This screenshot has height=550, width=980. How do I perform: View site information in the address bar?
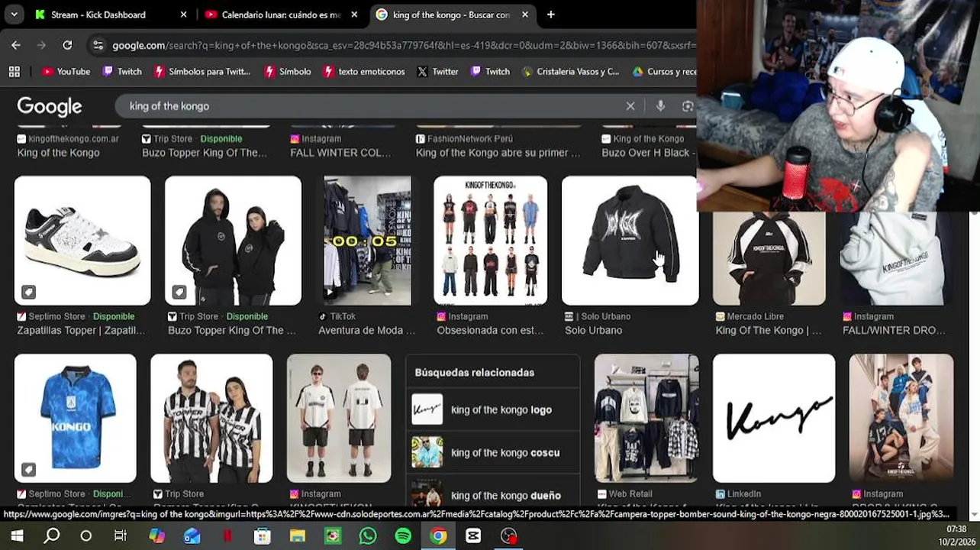pos(98,45)
